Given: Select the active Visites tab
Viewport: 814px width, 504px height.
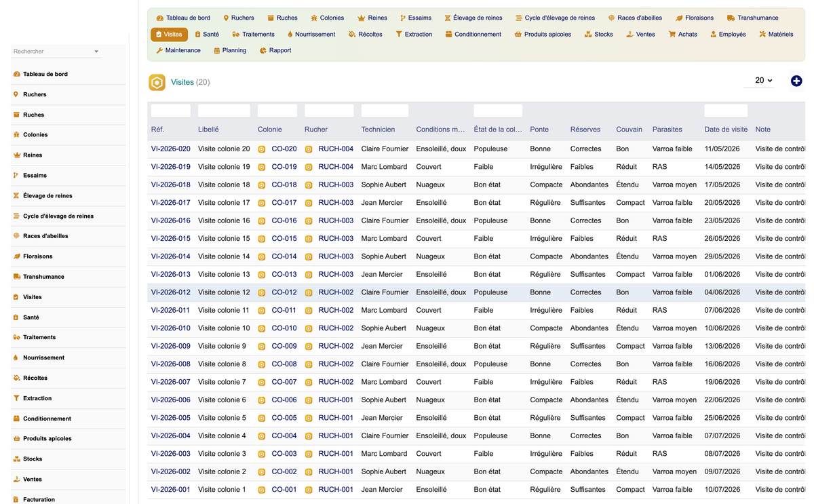Looking at the screenshot, I should [x=169, y=34].
